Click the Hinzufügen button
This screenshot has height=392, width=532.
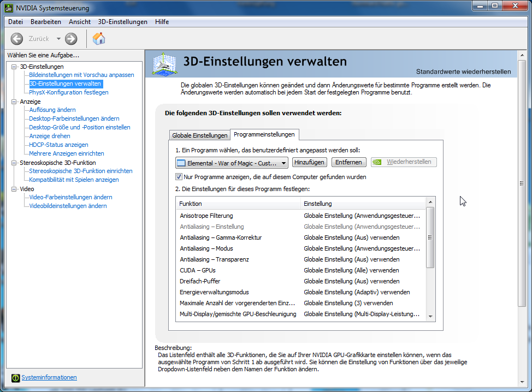(x=309, y=162)
